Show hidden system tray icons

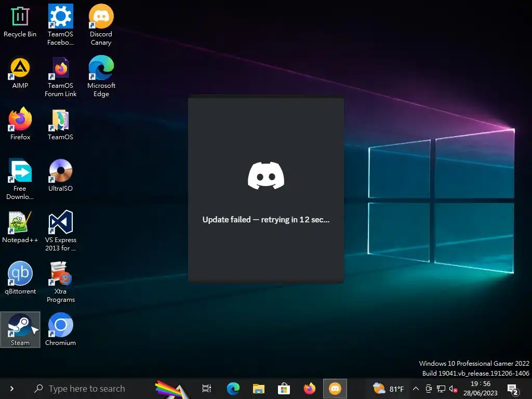416,389
